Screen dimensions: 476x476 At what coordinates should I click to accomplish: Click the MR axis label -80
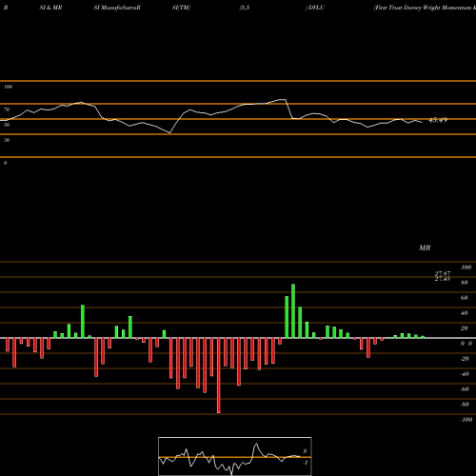click(x=465, y=405)
